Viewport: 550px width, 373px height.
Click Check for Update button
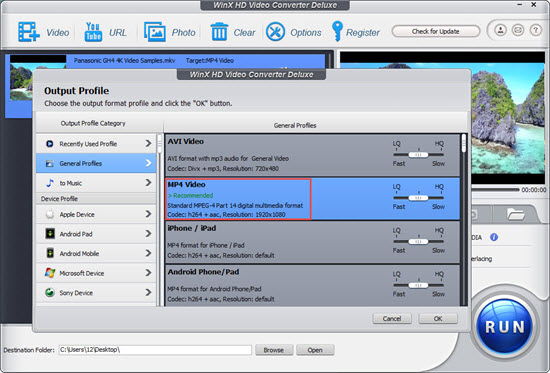pyautogui.click(x=436, y=31)
